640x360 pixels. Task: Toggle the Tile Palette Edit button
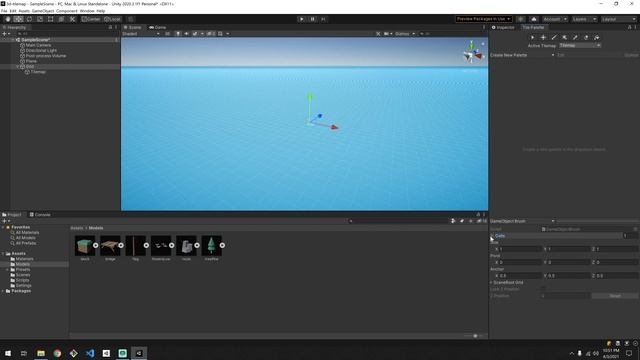point(561,55)
